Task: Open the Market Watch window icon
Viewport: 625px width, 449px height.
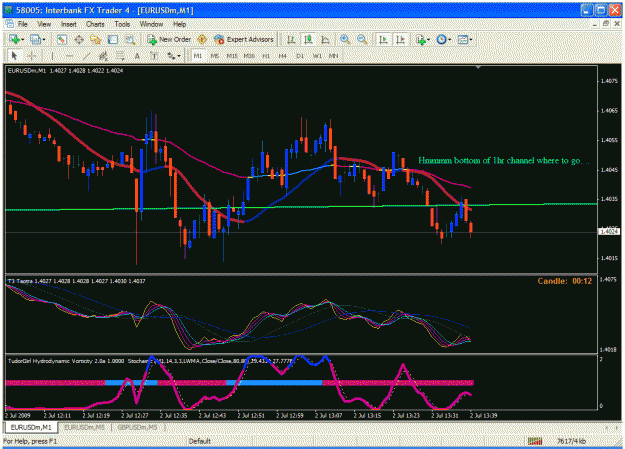Action: tap(61, 39)
